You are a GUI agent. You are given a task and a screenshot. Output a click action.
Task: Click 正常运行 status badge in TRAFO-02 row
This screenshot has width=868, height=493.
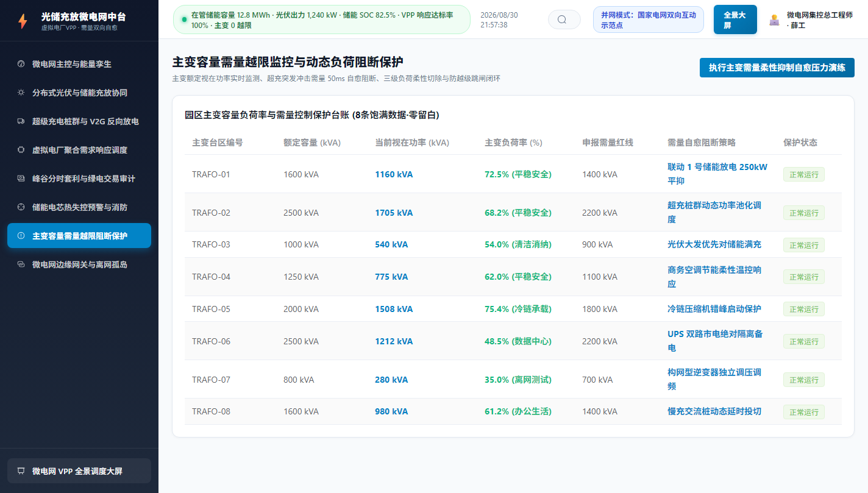[804, 213]
